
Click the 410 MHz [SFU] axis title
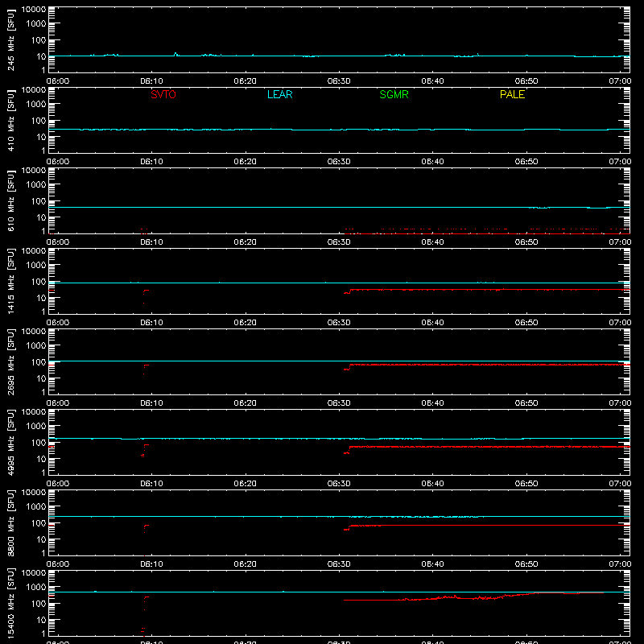(x=11, y=120)
